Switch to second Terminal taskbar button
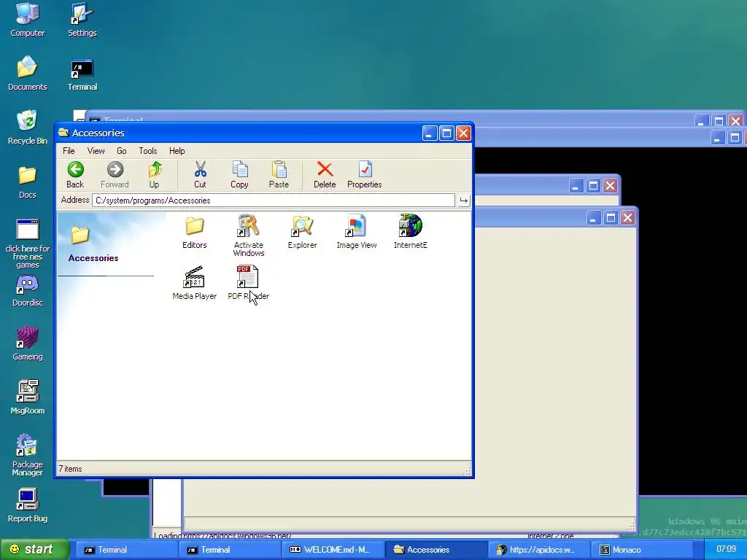 (228, 550)
